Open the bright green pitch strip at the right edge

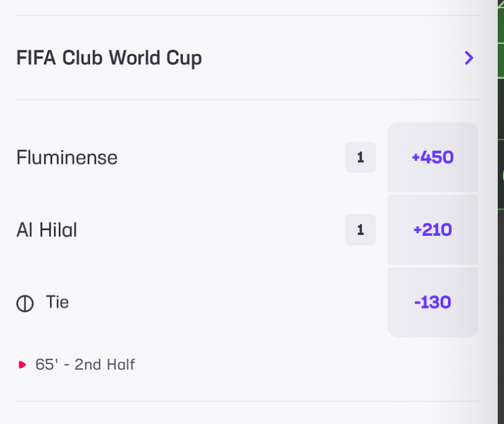tap(501, 39)
